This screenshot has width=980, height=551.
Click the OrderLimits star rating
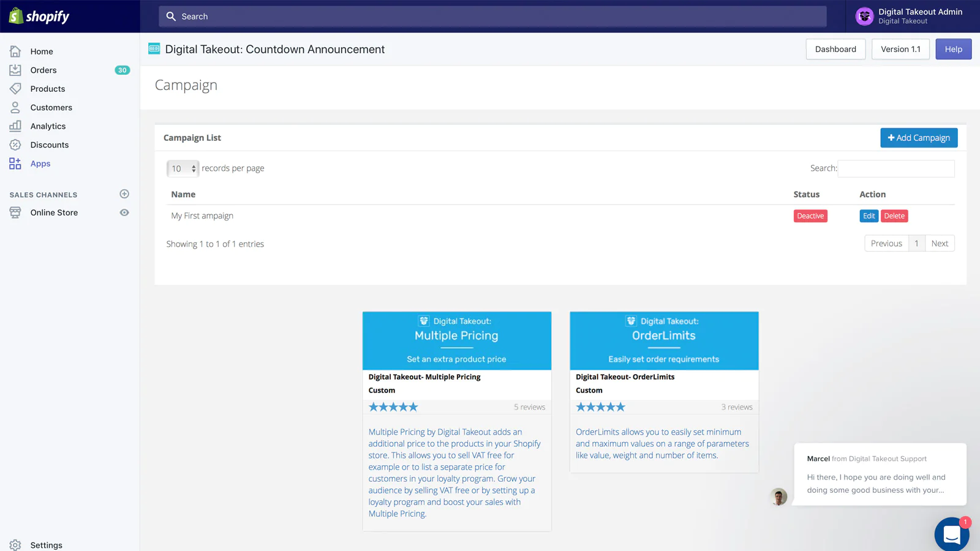pyautogui.click(x=600, y=407)
